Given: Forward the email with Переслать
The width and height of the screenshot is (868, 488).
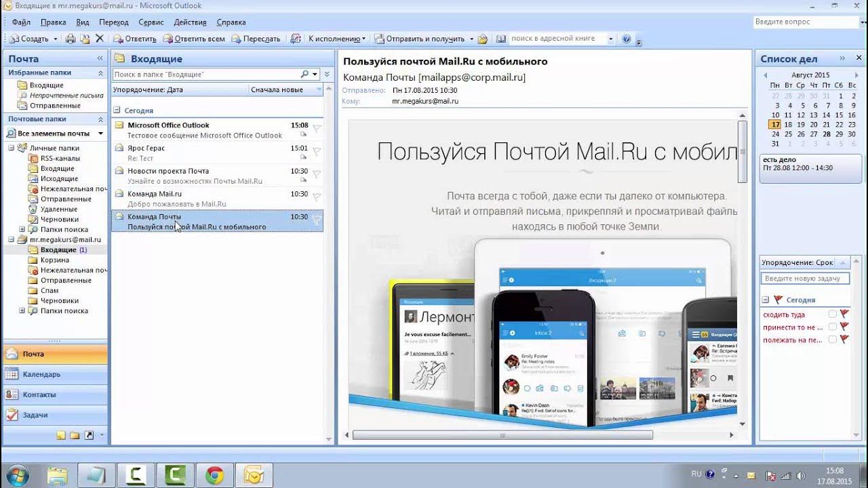Looking at the screenshot, I should [256, 39].
